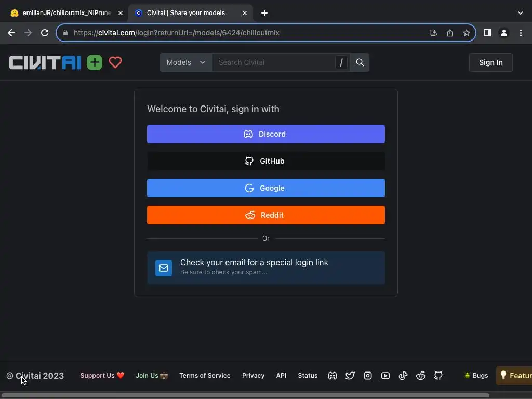This screenshot has width=532, height=399.
Task: Open the Privacy link
Action: 253,376
